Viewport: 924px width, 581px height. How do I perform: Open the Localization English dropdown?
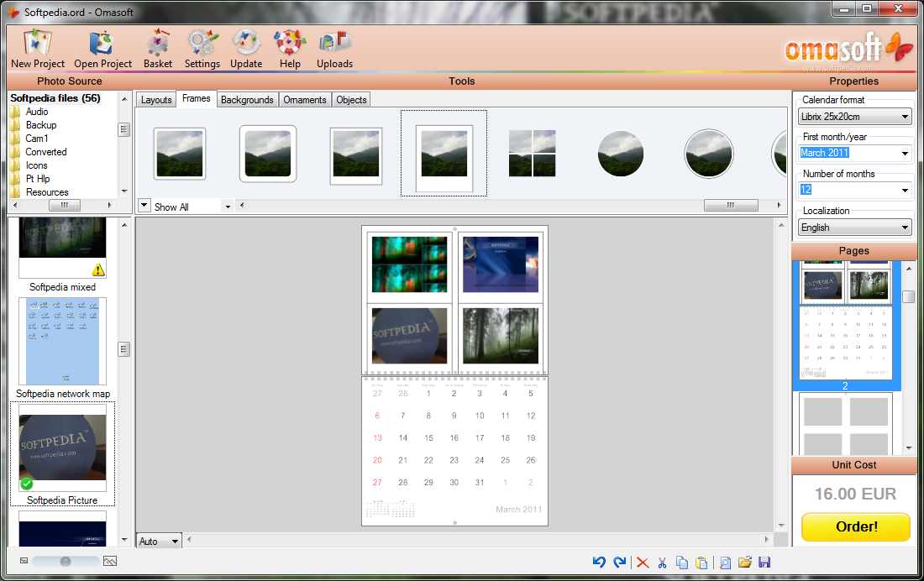coord(855,228)
